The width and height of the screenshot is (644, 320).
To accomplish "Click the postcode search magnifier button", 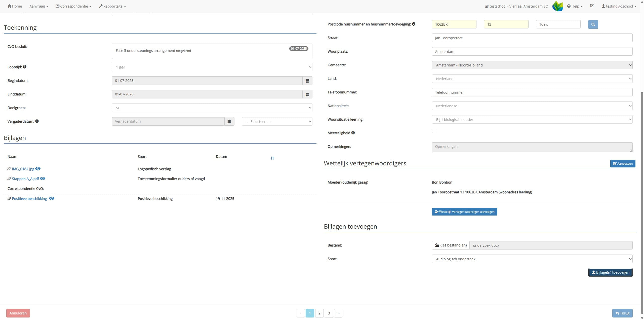I will pyautogui.click(x=593, y=24).
